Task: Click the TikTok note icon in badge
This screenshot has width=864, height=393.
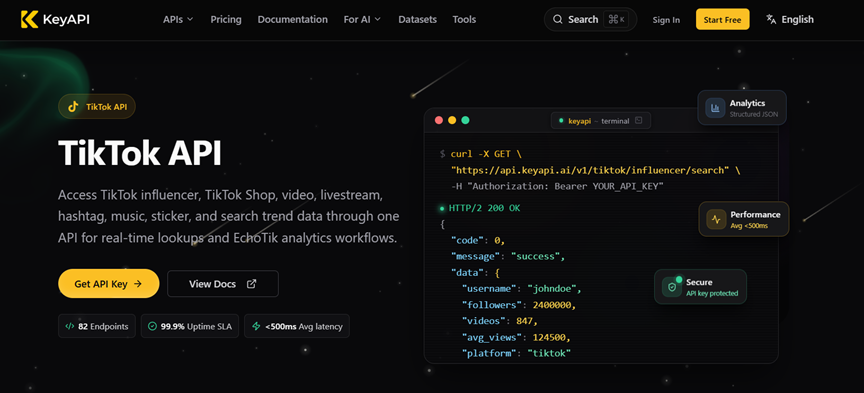Action: click(73, 106)
